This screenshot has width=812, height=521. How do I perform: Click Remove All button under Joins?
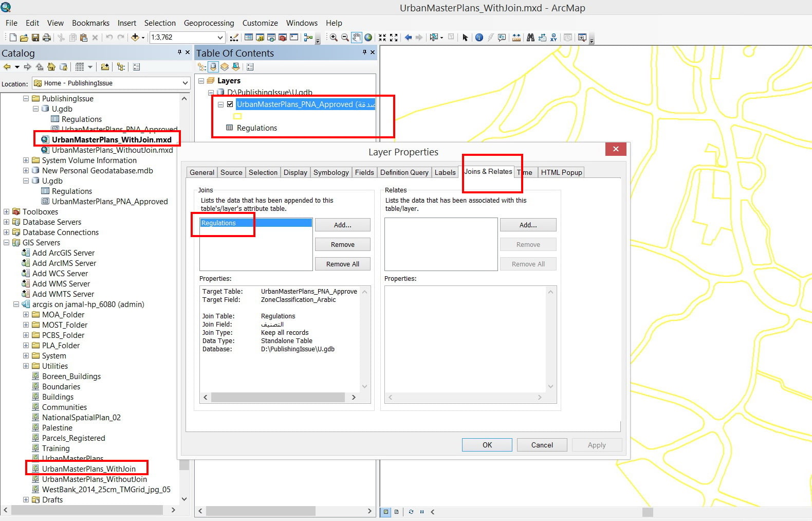[342, 264]
